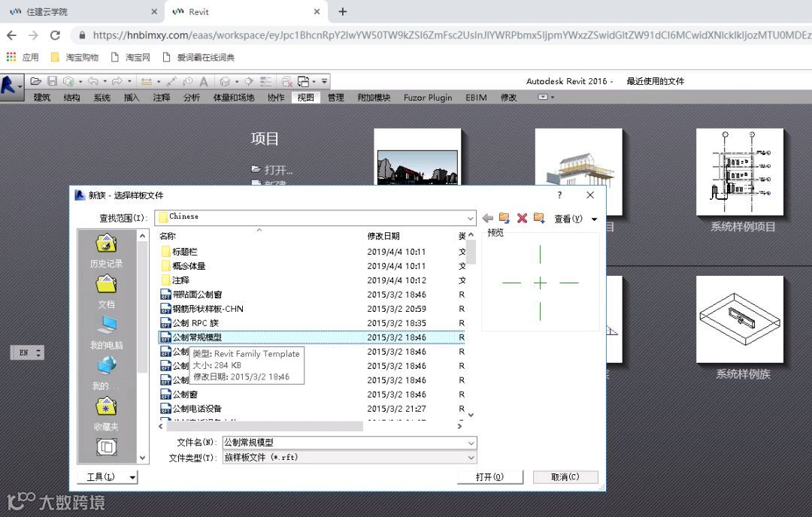812x517 pixels.
Task: Open the 工具(L) tools dropdown
Action: click(x=108, y=476)
